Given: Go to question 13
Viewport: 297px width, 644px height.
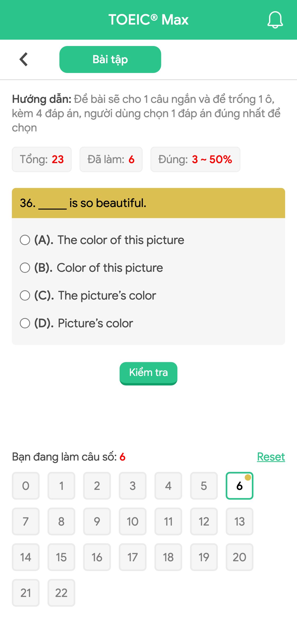Looking at the screenshot, I should pos(239,522).
